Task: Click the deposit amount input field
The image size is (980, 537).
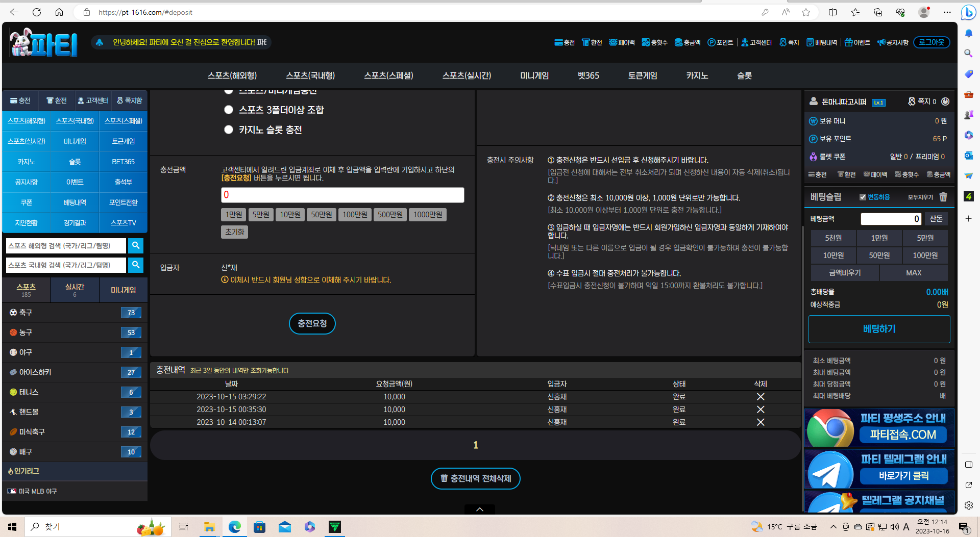Action: point(342,195)
